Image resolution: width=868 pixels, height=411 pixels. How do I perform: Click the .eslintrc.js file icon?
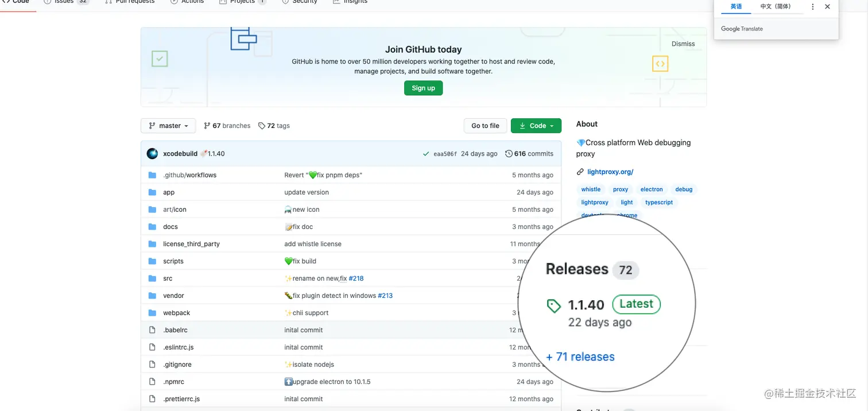tap(152, 347)
